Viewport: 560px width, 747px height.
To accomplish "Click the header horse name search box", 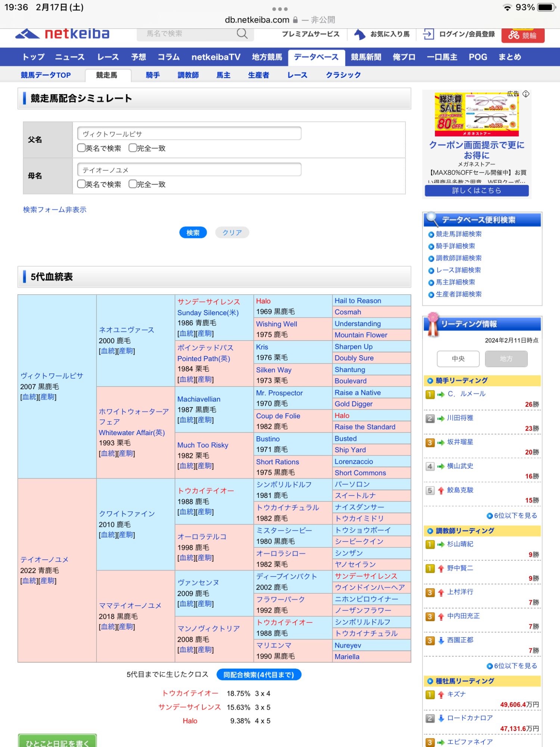I will pyautogui.click(x=187, y=34).
